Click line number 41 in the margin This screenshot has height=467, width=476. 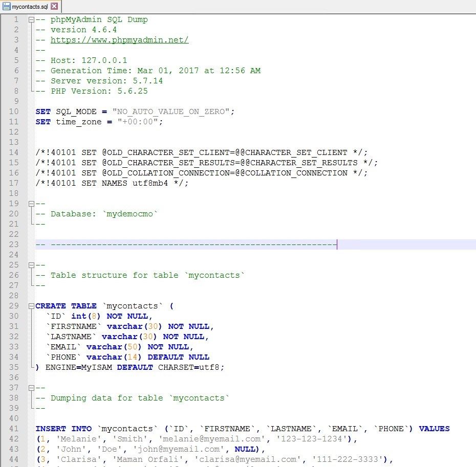click(14, 429)
